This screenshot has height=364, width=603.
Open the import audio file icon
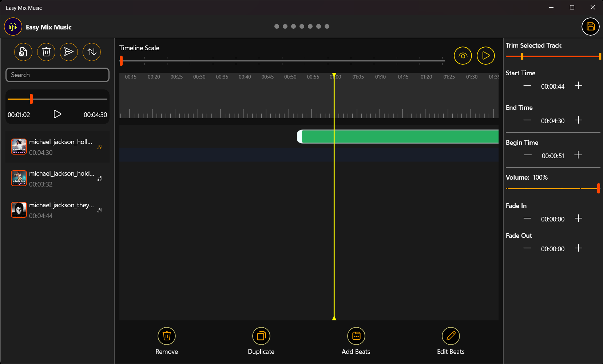coord(23,52)
